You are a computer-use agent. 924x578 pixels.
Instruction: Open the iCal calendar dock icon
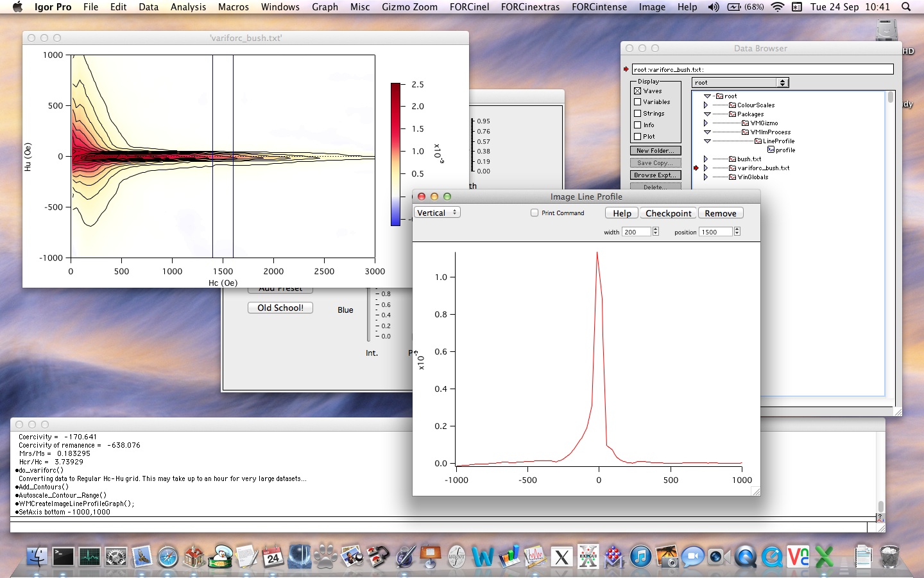(x=273, y=557)
